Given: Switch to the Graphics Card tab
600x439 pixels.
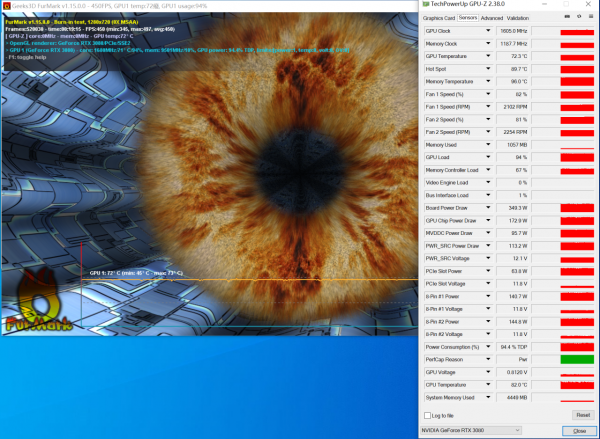Looking at the screenshot, I should coord(439,18).
